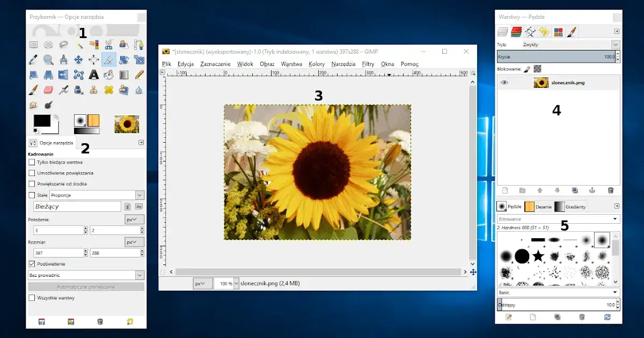Select the Text tool in the toolbox
The height and width of the screenshot is (338, 644).
coord(93,75)
